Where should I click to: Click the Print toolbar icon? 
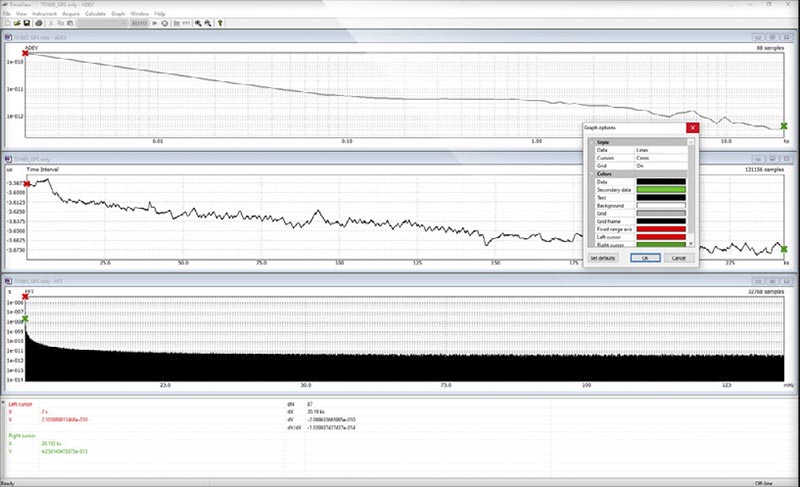point(38,23)
